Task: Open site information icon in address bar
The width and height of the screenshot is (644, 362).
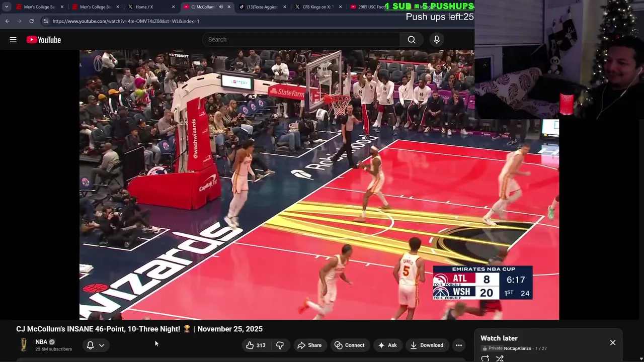Action: tap(46, 21)
